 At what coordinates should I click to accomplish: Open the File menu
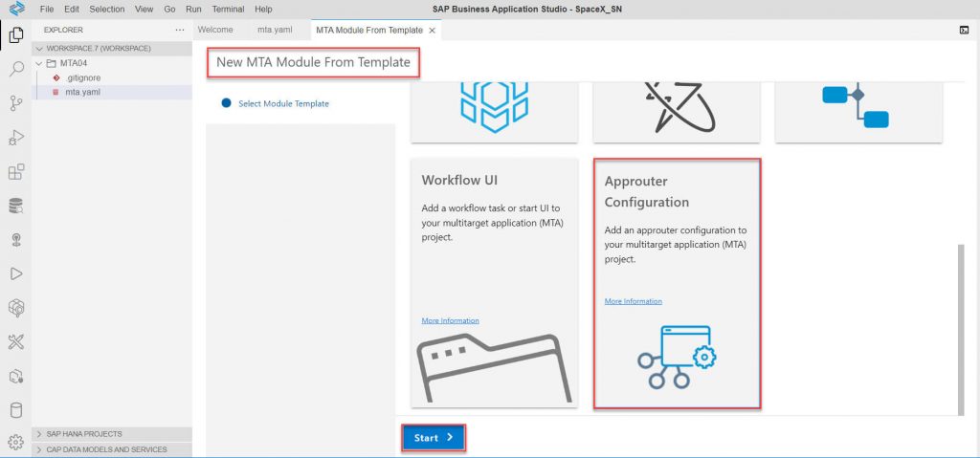(x=46, y=10)
